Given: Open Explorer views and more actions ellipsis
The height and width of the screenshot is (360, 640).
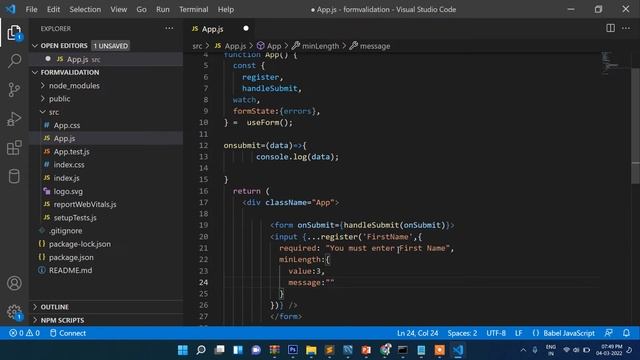Looking at the screenshot, I should point(169,28).
